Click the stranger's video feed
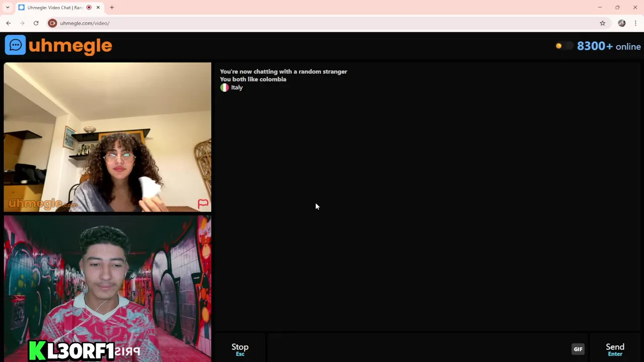Viewport: 644px width, 362px height. pos(107,137)
